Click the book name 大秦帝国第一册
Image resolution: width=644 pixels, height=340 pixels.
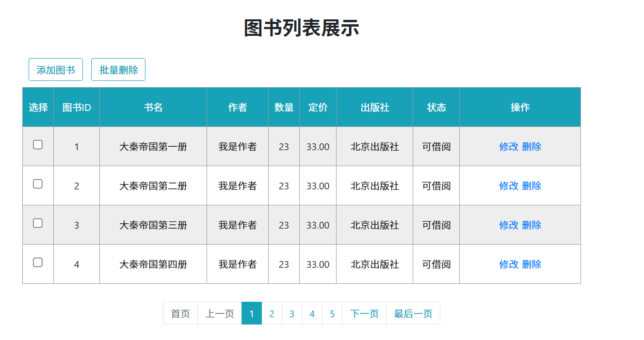153,147
